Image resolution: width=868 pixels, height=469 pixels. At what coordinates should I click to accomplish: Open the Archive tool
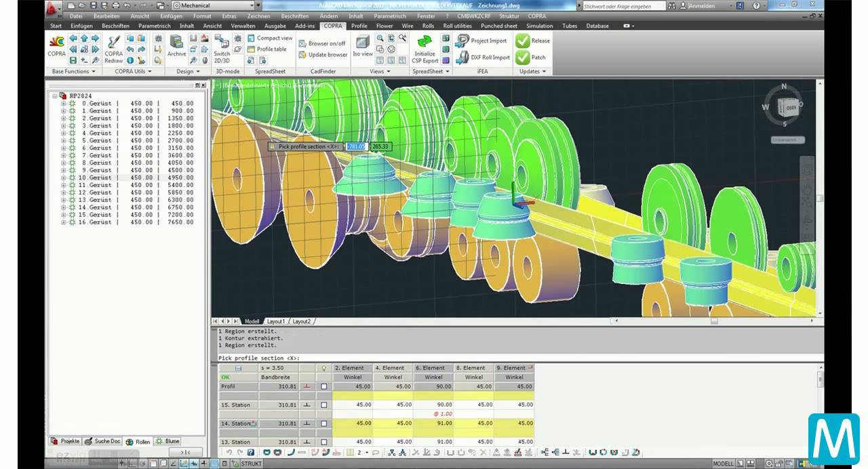point(176,45)
